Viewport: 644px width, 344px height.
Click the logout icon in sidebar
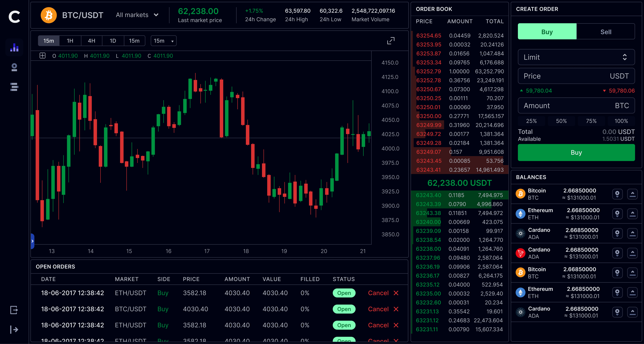[14, 310]
